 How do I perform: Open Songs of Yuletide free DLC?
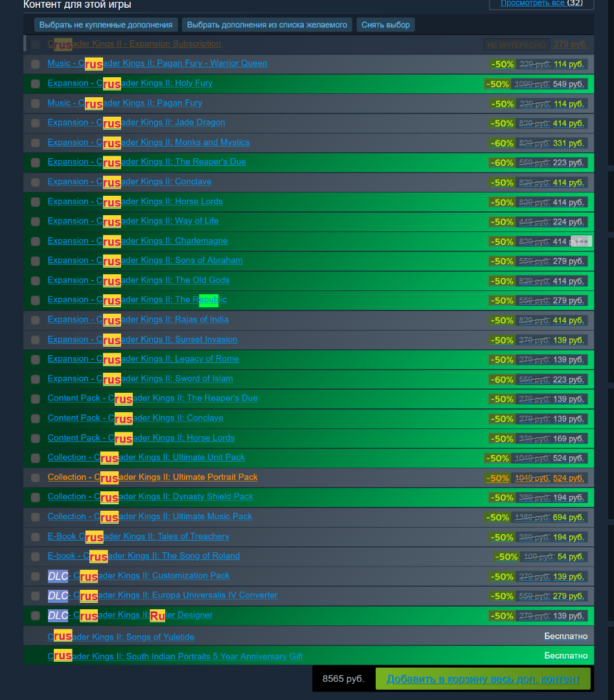(x=121, y=636)
